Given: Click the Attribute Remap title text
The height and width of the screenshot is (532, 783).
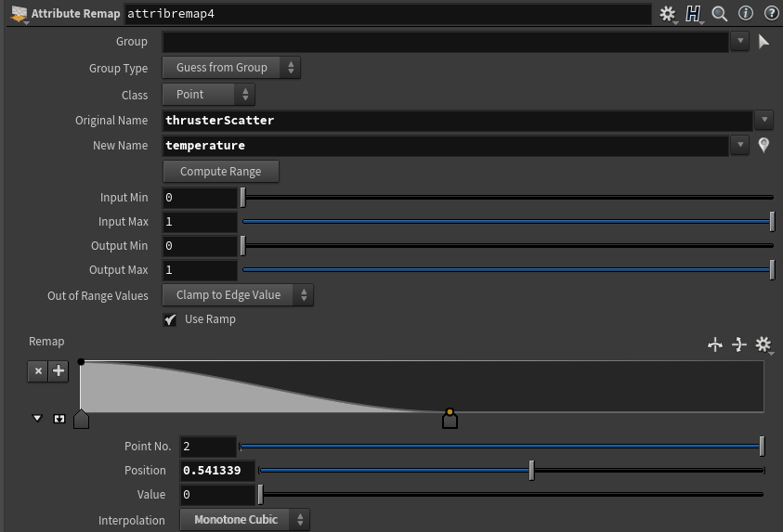Looking at the screenshot, I should (75, 14).
